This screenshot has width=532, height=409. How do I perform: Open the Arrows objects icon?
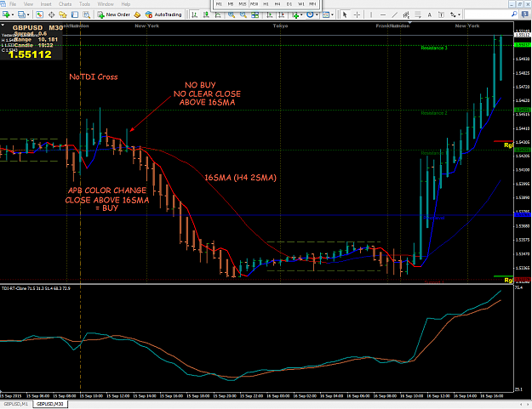pyautogui.click(x=453, y=14)
